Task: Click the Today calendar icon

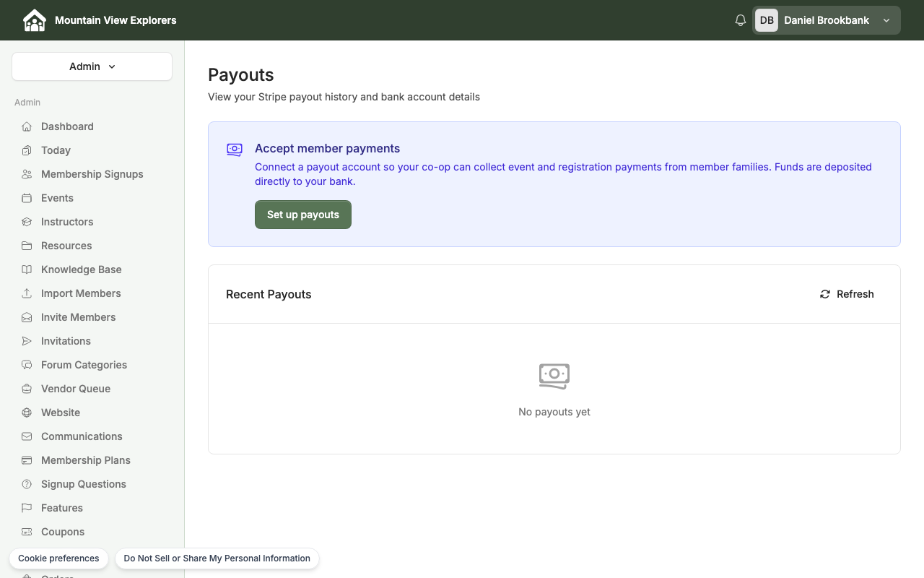Action: (27, 150)
